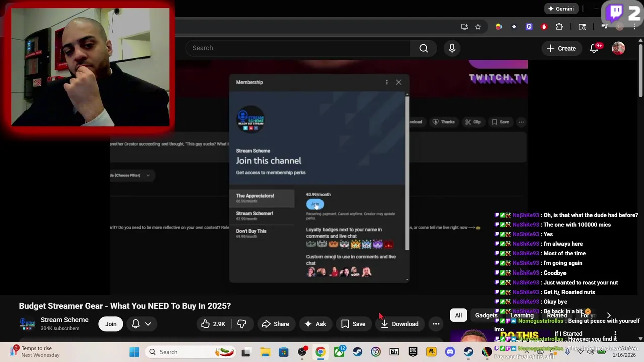Click the Download button
Screen dimensions: 644x362
(x=400, y=324)
